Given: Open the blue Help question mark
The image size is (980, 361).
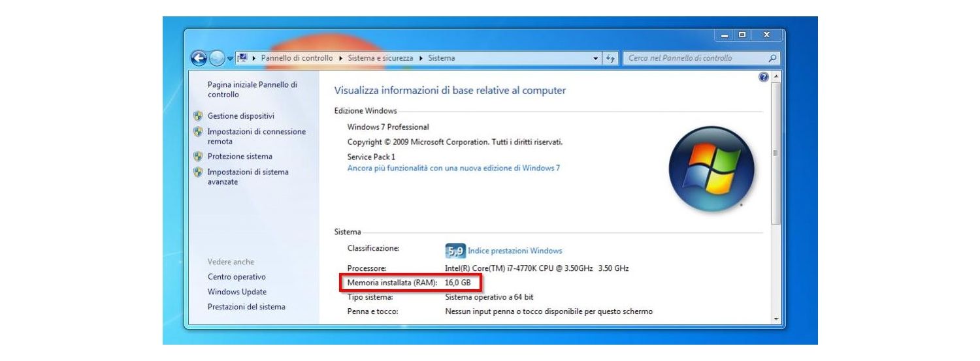Looking at the screenshot, I should click(764, 77).
